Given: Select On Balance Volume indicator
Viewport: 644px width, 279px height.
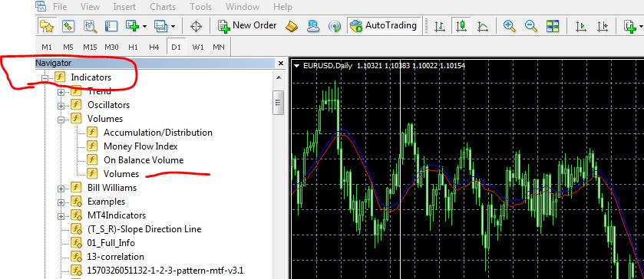Looking at the screenshot, I should tap(144, 160).
